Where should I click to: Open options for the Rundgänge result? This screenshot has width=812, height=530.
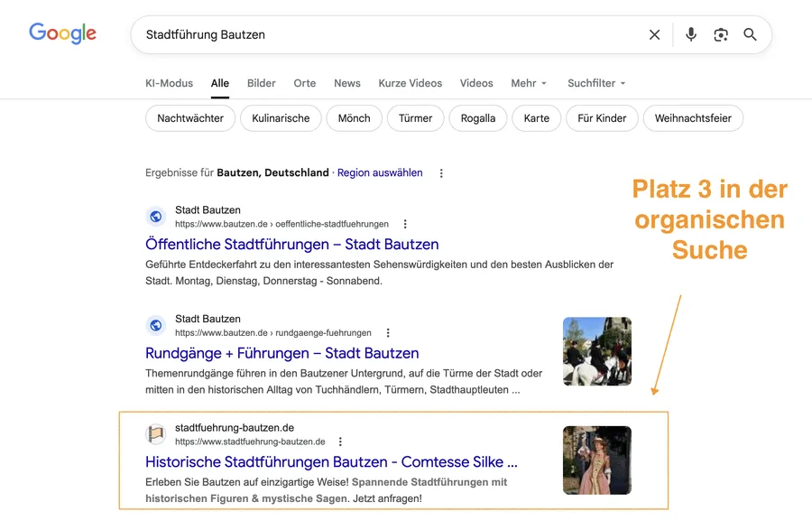(387, 331)
